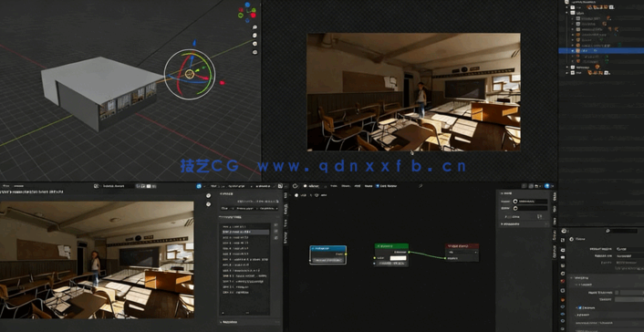Select the red-header output node

coord(462,253)
